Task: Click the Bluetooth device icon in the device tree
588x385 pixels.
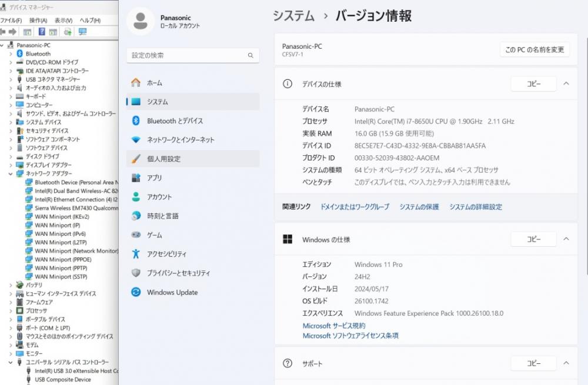Action: coord(20,53)
